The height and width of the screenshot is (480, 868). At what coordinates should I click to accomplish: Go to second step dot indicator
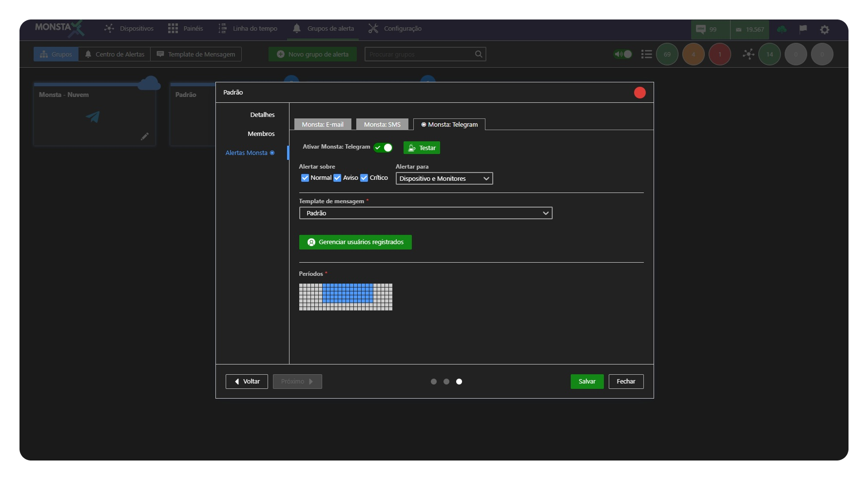pos(446,382)
